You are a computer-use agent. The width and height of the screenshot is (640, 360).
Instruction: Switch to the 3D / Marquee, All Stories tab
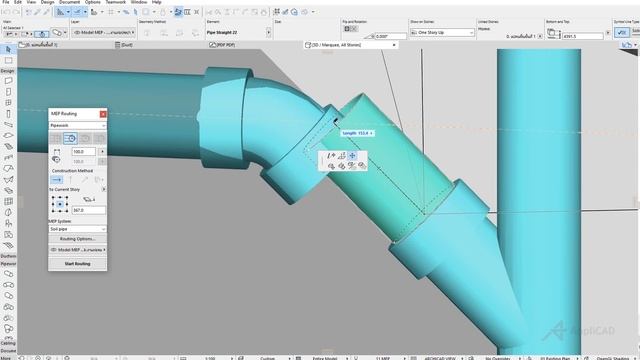tap(350, 45)
